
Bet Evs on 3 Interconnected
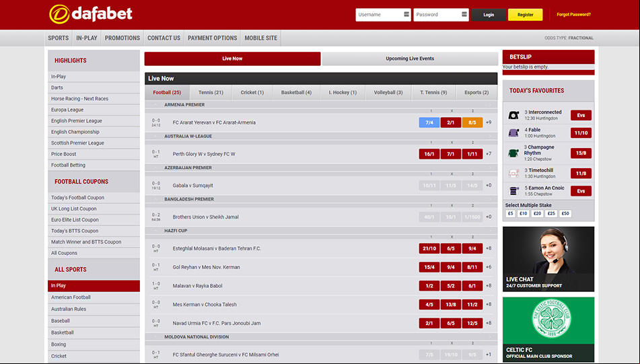(x=581, y=115)
